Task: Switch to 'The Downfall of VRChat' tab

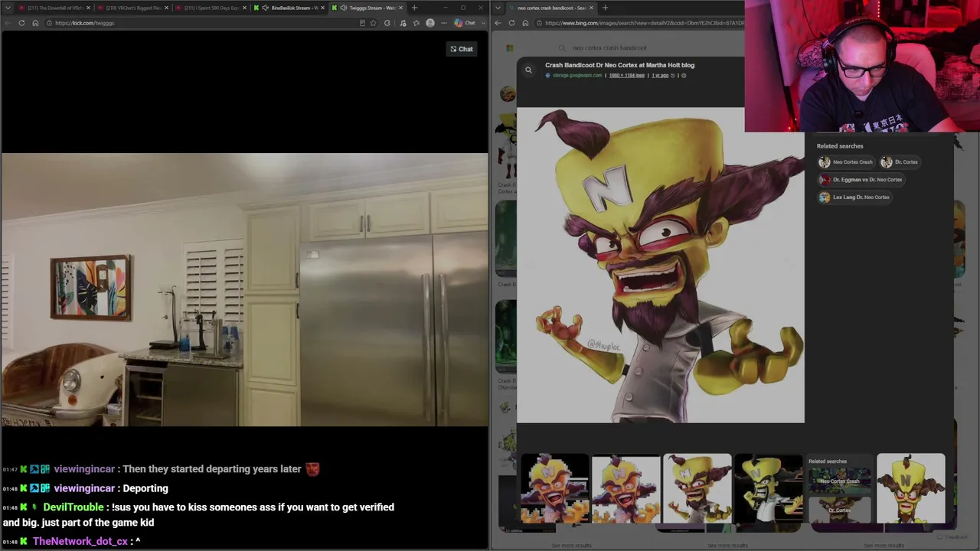Action: [x=53, y=8]
